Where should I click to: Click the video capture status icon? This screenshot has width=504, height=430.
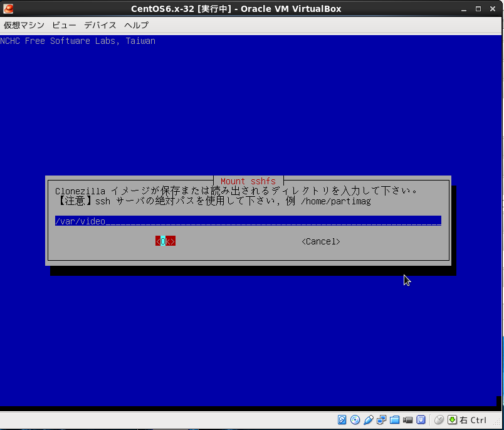click(x=408, y=420)
